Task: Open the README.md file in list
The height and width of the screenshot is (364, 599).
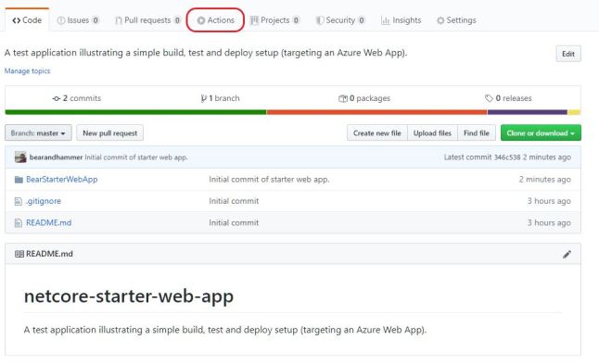Action: pyautogui.click(x=48, y=223)
